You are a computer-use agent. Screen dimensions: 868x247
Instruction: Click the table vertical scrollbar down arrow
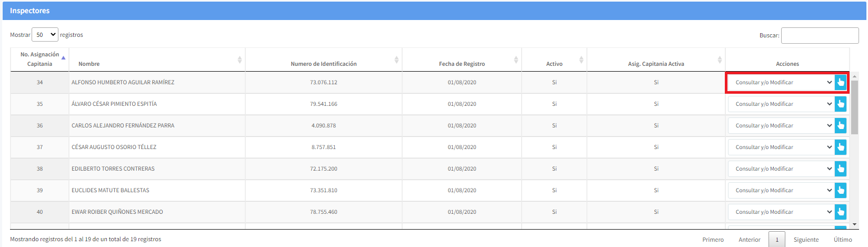tap(854, 224)
